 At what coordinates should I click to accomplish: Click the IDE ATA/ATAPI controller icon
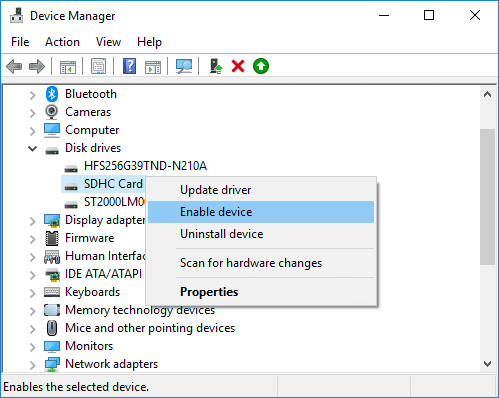(x=52, y=275)
